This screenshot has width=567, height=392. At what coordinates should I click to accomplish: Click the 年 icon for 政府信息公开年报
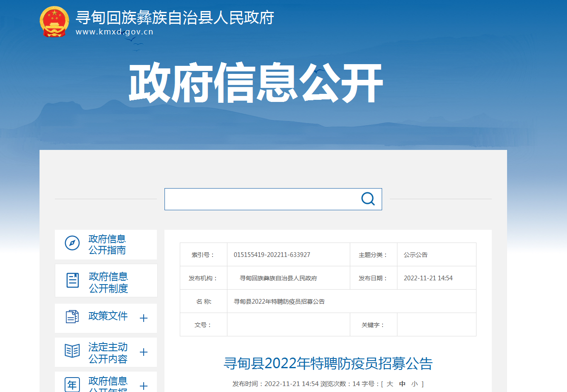click(x=72, y=384)
